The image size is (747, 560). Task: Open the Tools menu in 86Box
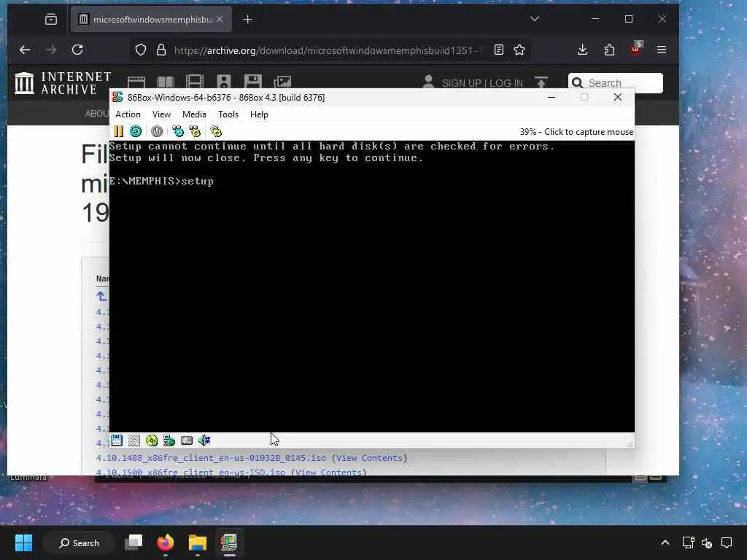click(228, 114)
